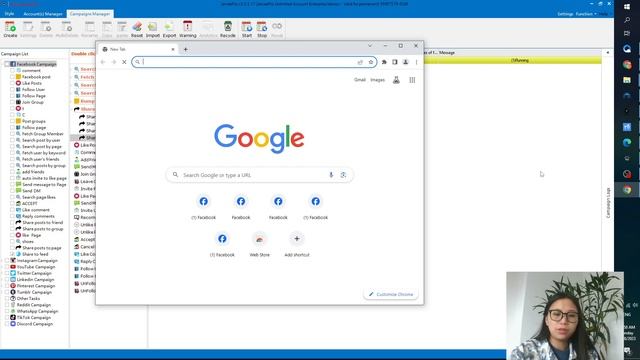Open Chrome tab search dropdown chevron
The image size is (640, 360).
(370, 46)
